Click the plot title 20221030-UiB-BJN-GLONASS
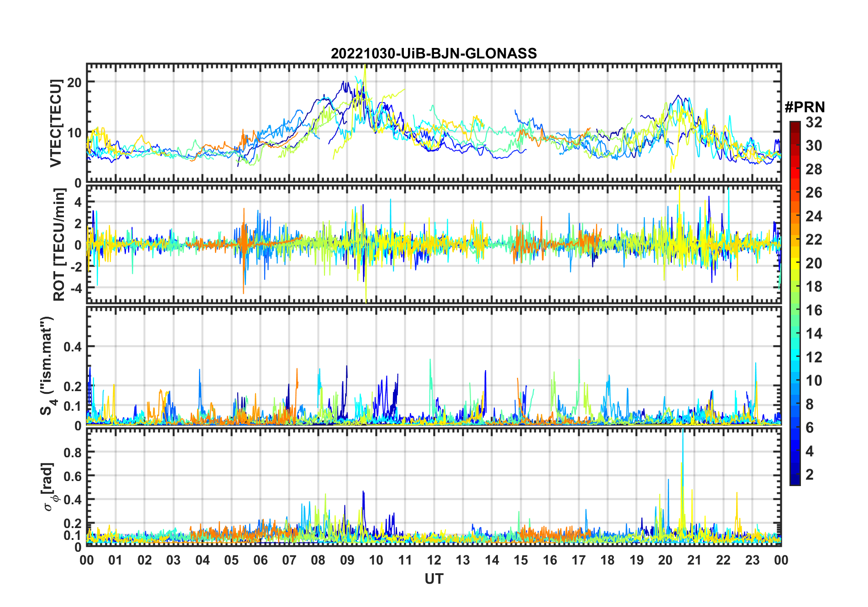This screenshot has height=607, width=868. 434,53
